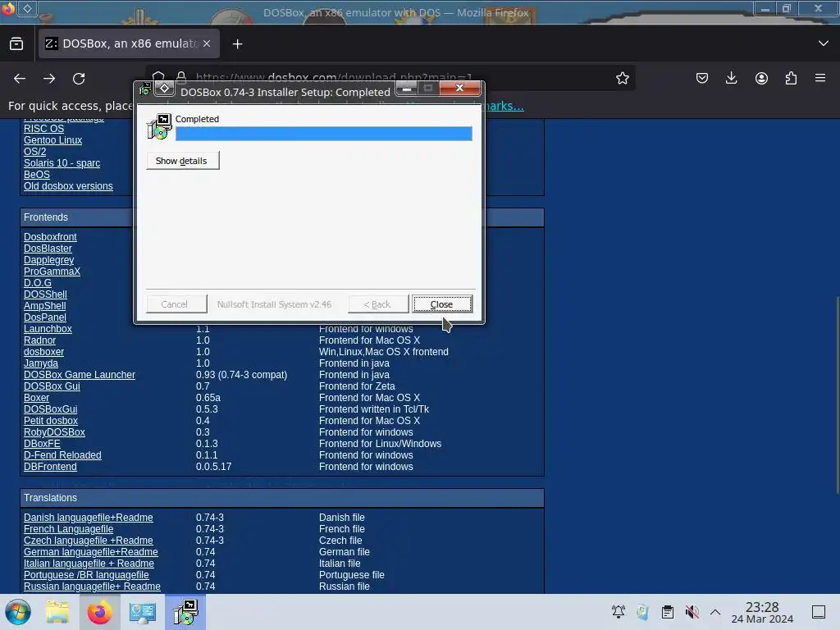Open the German languagefile+Readme link
Screen dimensions: 840x630
pos(91,552)
